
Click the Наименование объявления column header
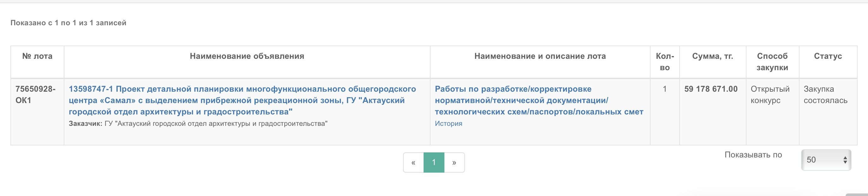coord(247,56)
